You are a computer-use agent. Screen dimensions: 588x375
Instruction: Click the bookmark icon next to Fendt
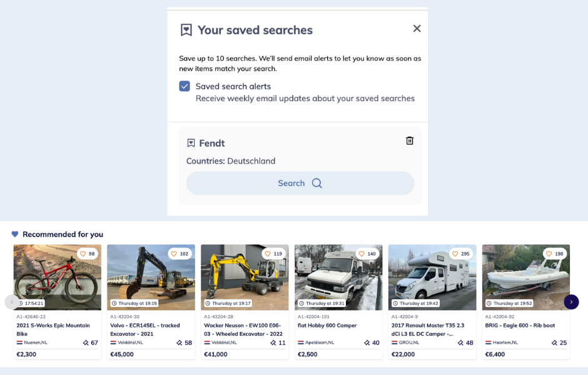tap(191, 142)
